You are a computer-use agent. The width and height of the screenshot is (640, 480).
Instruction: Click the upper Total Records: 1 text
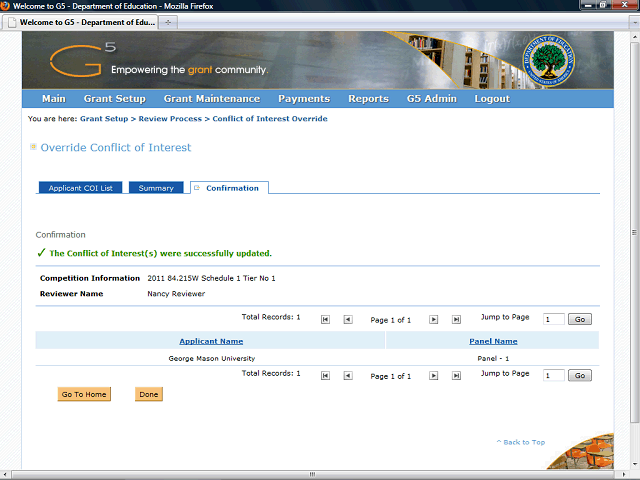(x=271, y=317)
